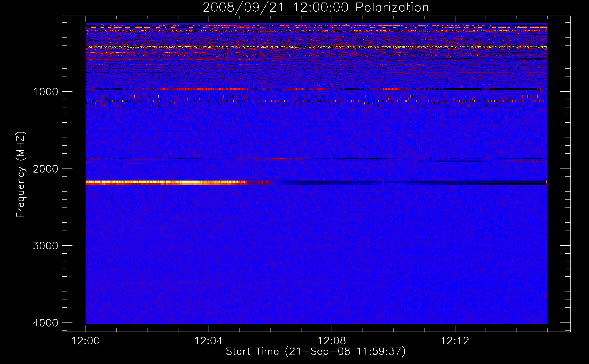Click the "Start Time" x-axis label
The height and width of the screenshot is (364, 589).
tap(316, 352)
